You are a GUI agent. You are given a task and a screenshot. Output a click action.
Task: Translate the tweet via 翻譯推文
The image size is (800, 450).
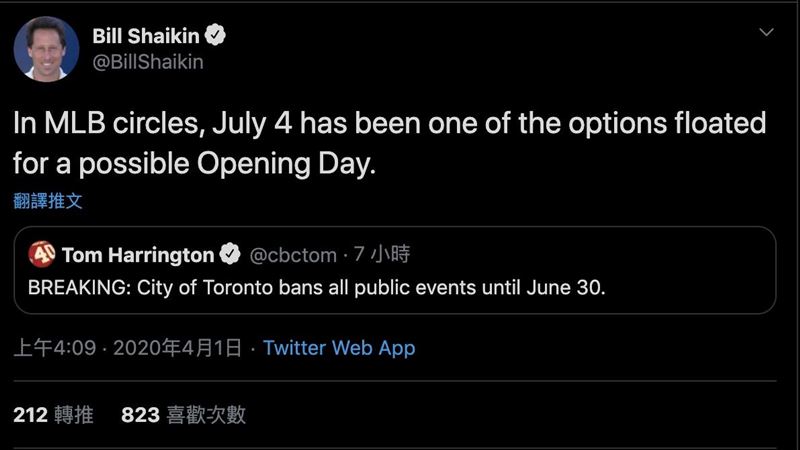47,201
